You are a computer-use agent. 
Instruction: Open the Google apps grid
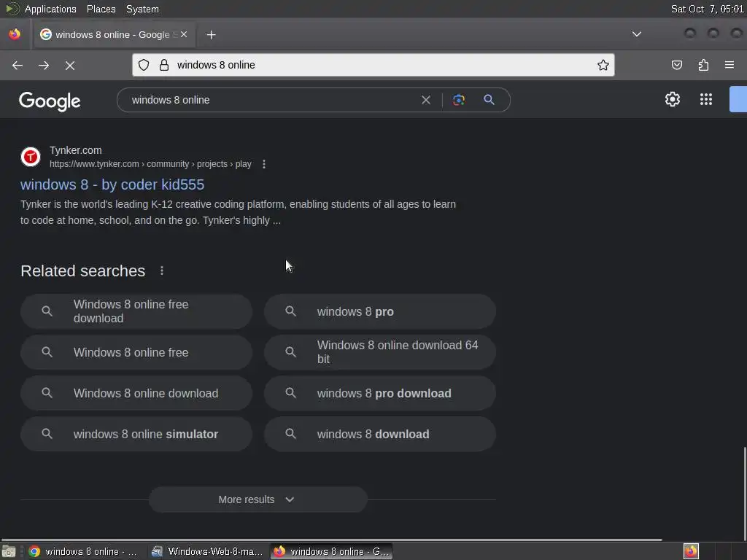(x=706, y=99)
